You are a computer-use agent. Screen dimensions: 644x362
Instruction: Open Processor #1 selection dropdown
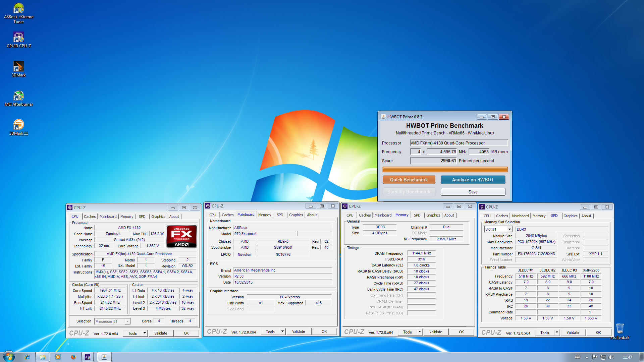(112, 321)
